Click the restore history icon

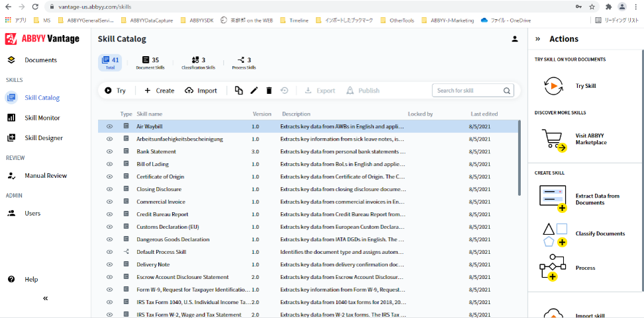pos(284,91)
